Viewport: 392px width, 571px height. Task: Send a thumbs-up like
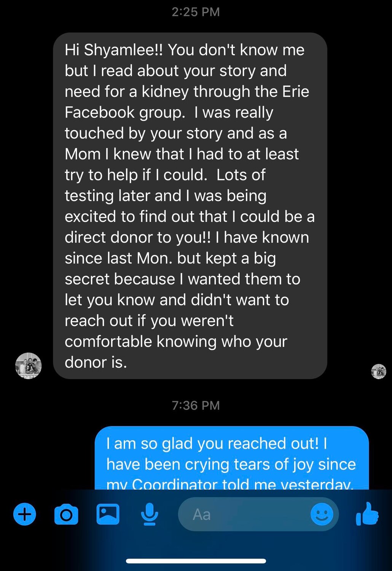coord(367,514)
